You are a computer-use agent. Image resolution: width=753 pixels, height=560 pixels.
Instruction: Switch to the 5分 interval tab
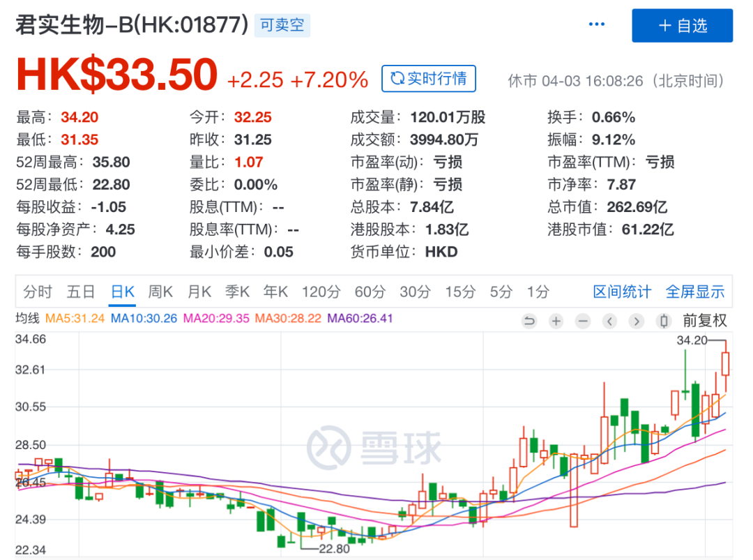click(x=501, y=292)
